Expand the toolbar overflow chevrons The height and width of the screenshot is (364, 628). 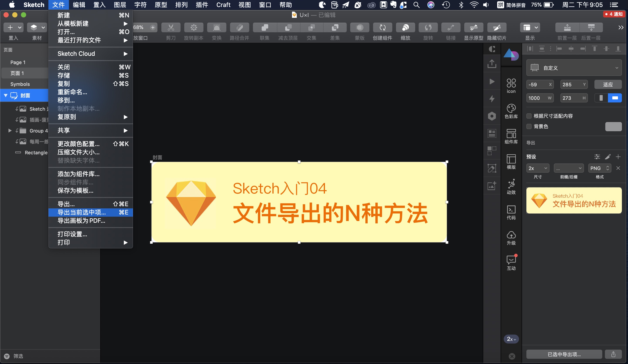(x=621, y=28)
